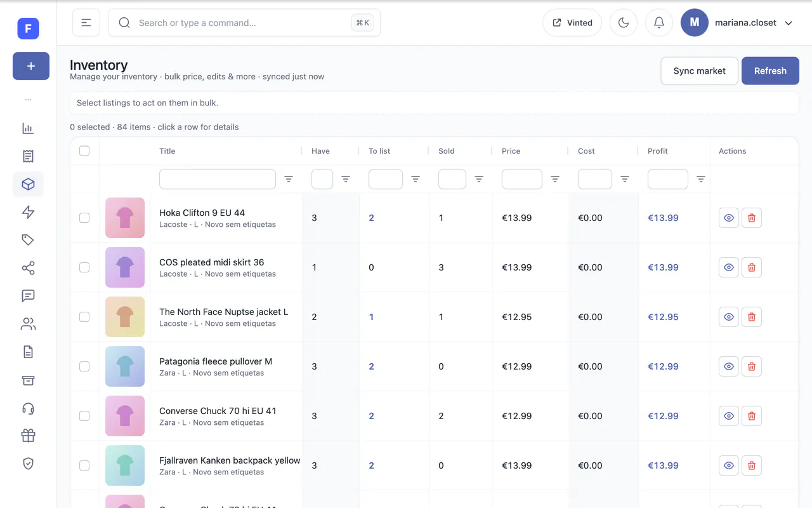Screen dimensions: 812x508
Task: Open the analytics bar chart sidebar icon
Action: pyautogui.click(x=28, y=128)
